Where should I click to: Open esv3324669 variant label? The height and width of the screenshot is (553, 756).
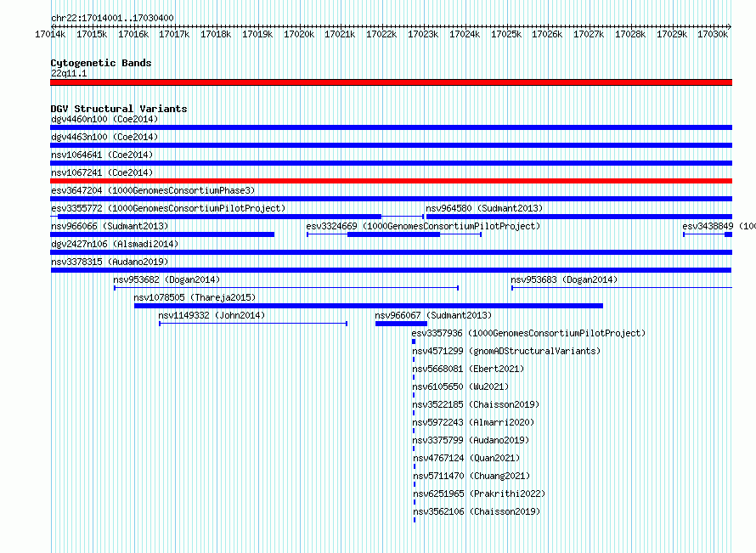point(423,226)
